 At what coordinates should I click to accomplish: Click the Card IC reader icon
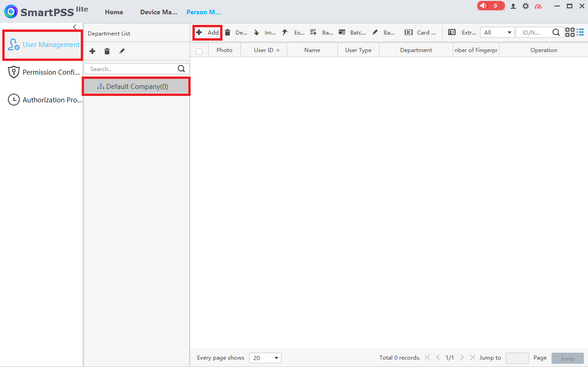pyautogui.click(x=408, y=33)
